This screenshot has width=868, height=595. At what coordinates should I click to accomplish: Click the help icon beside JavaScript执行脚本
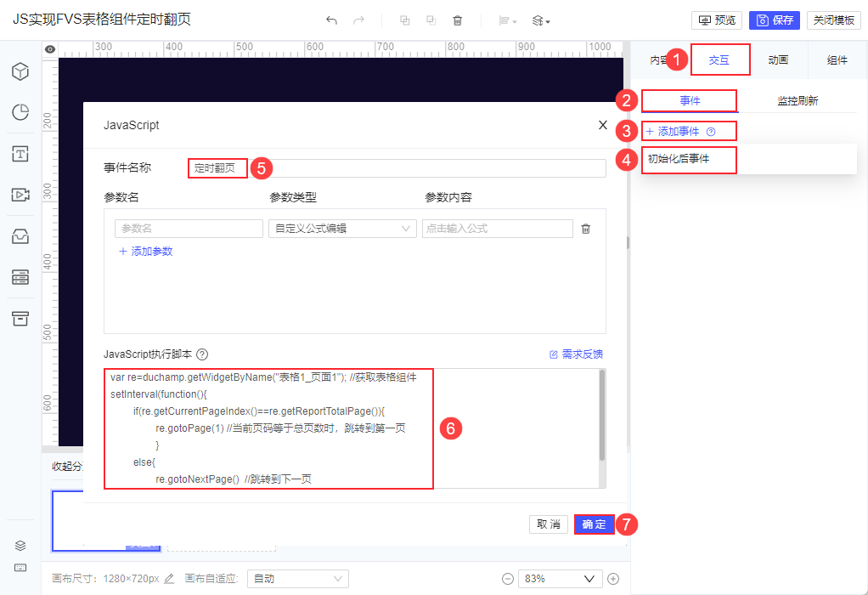coord(203,354)
